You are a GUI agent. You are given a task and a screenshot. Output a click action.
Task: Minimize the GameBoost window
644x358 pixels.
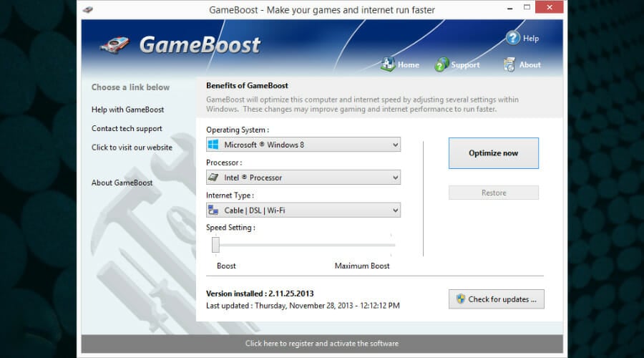coord(509,8)
